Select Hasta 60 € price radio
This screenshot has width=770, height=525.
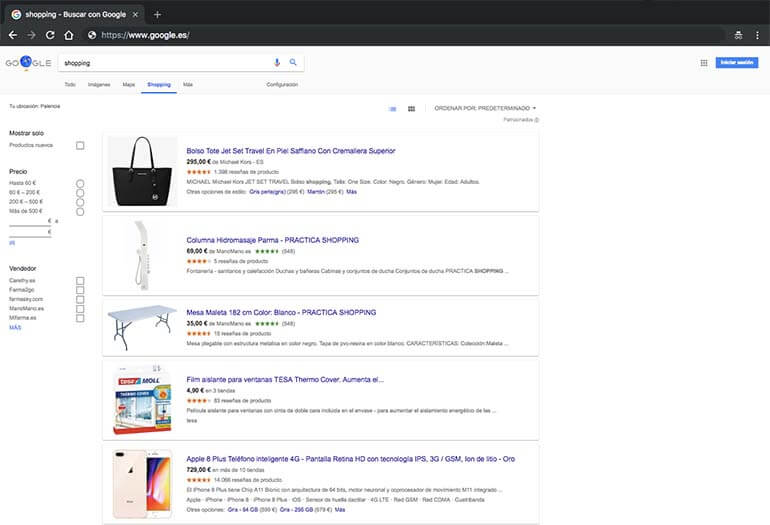click(x=80, y=183)
